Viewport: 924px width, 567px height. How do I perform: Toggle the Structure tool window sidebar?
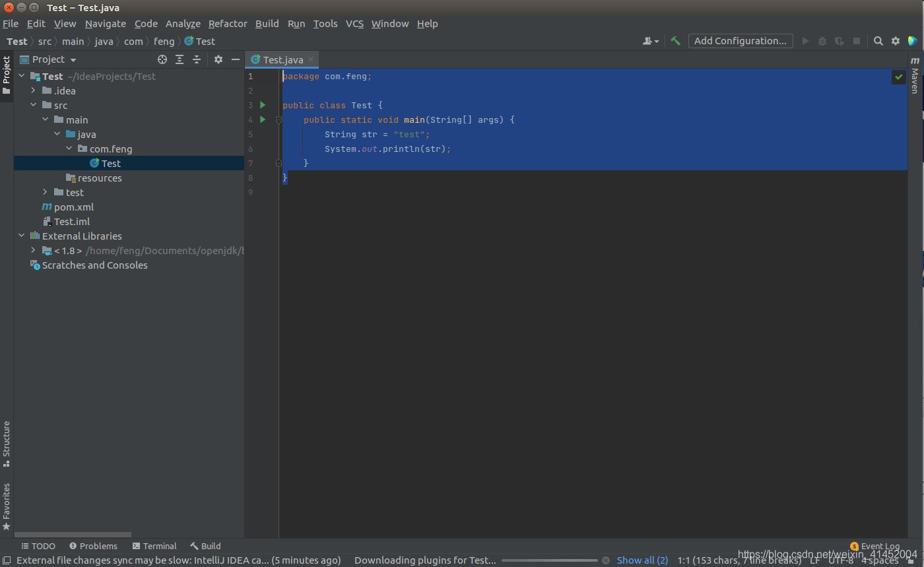pyautogui.click(x=7, y=442)
